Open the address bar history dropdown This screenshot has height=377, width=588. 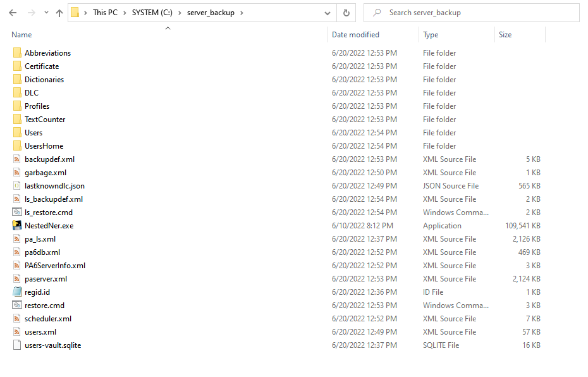[x=327, y=12]
